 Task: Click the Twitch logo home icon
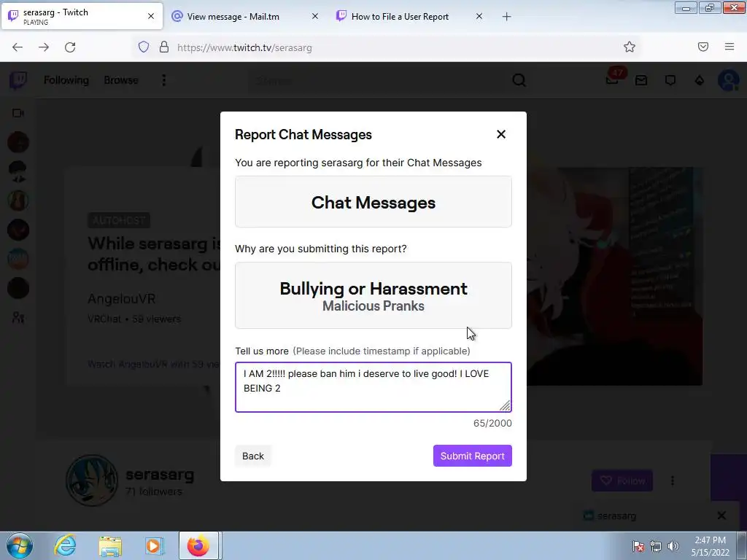pyautogui.click(x=18, y=80)
